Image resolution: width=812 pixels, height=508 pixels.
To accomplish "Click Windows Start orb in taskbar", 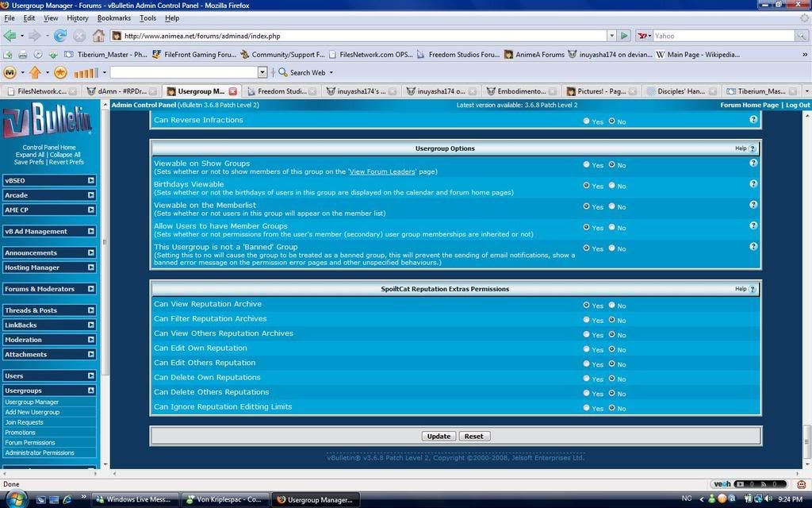I will pyautogui.click(x=16, y=498).
